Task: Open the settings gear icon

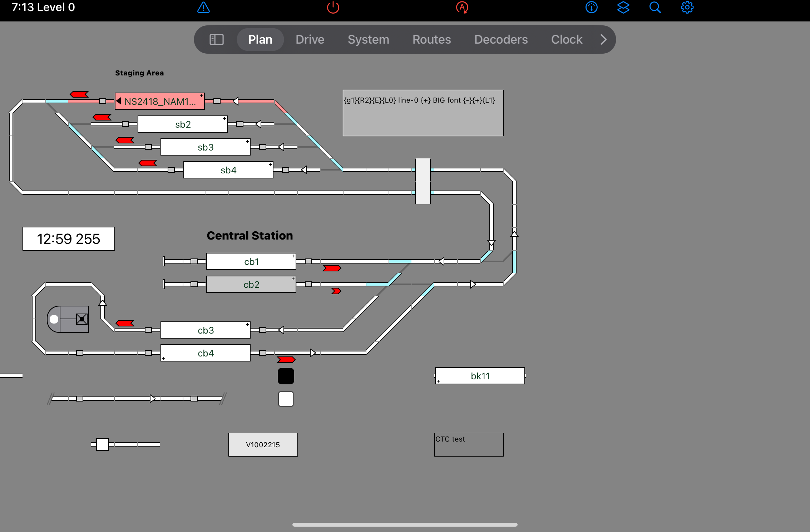Action: [687, 8]
